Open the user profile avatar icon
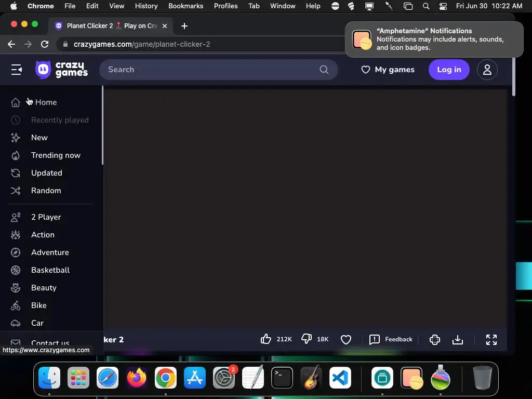This screenshot has height=399, width=532. click(x=487, y=70)
